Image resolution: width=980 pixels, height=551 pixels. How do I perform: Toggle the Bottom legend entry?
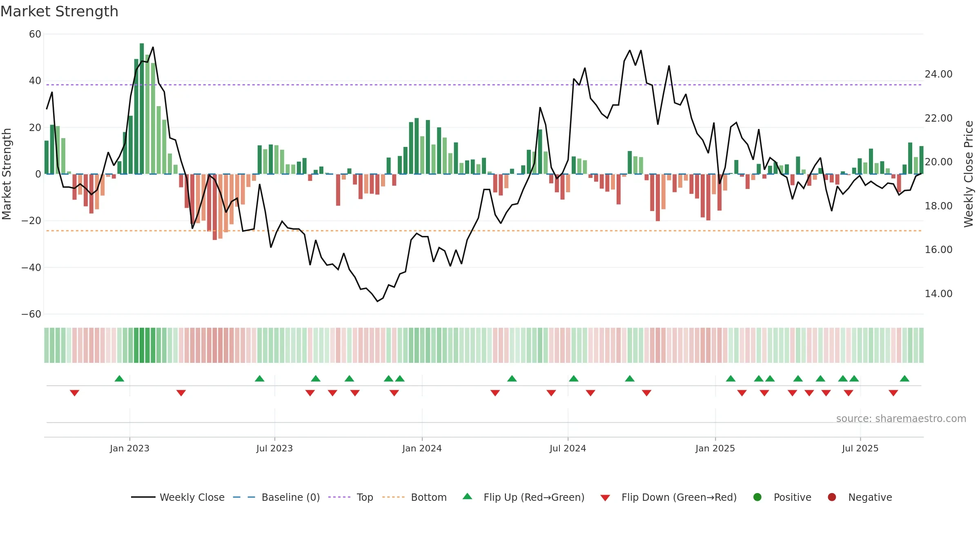(414, 497)
